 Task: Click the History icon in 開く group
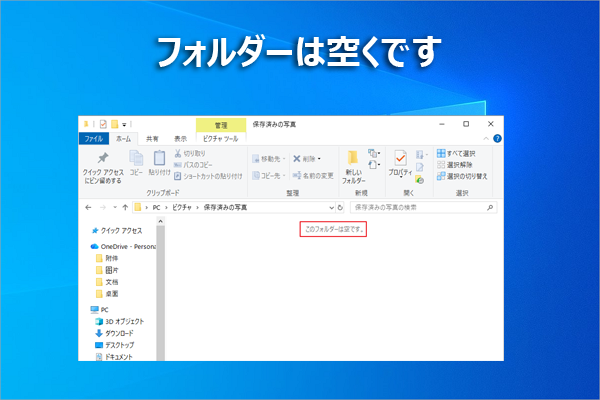(420, 179)
